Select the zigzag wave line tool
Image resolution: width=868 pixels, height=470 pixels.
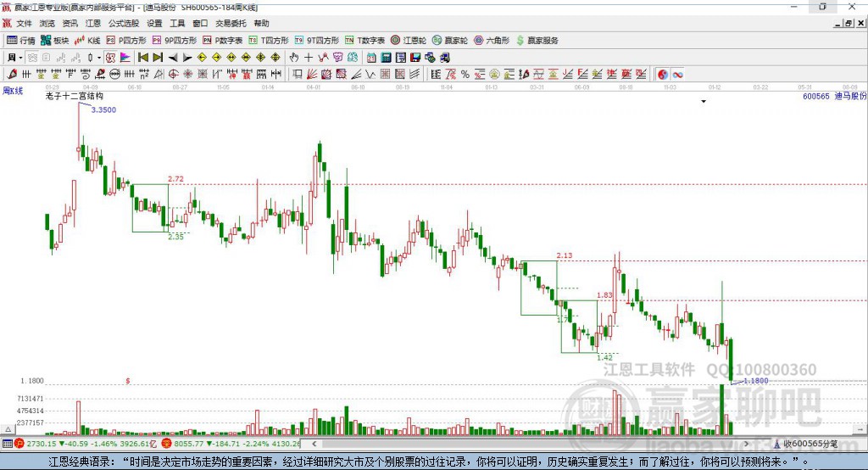[x=371, y=75]
